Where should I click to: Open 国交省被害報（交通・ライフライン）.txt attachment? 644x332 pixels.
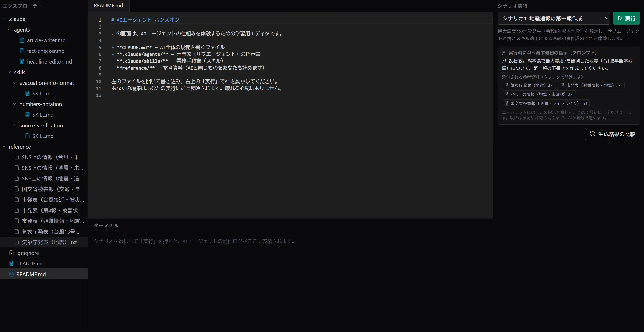546,103
